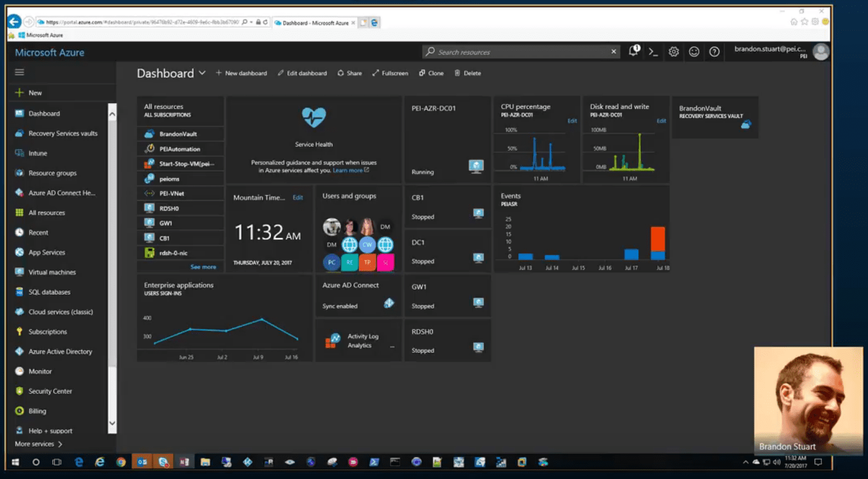Open the All resources grid icon
The height and width of the screenshot is (479, 868).
pyautogui.click(x=19, y=212)
